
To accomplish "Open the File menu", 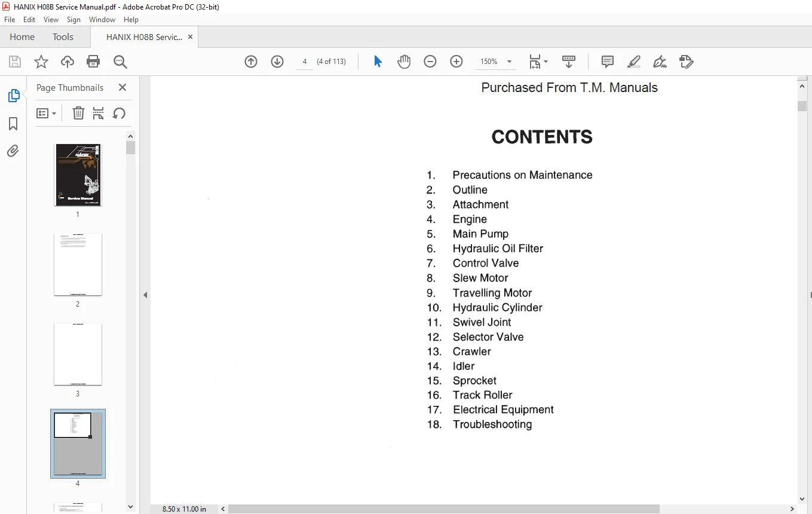I will [10, 20].
